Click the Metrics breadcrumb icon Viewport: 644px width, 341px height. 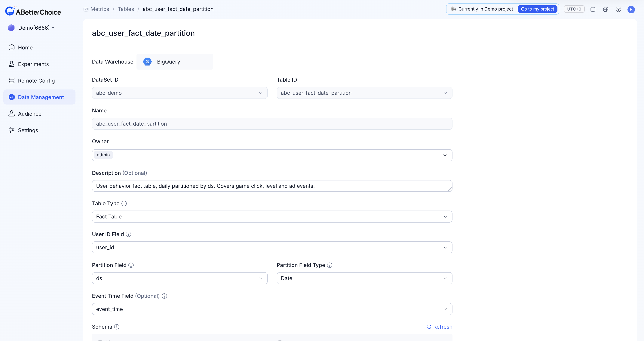86,9
